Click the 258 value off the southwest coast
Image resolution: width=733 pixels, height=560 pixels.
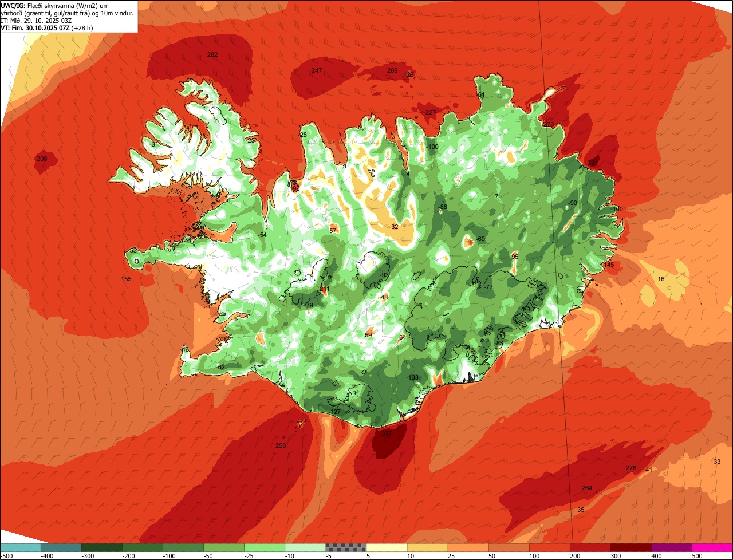click(281, 445)
